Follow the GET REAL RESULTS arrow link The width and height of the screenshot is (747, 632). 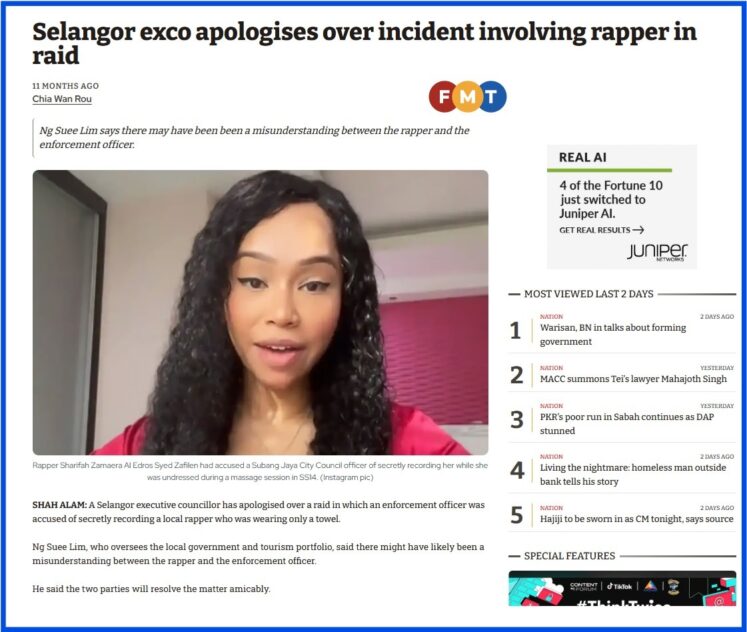(x=601, y=230)
